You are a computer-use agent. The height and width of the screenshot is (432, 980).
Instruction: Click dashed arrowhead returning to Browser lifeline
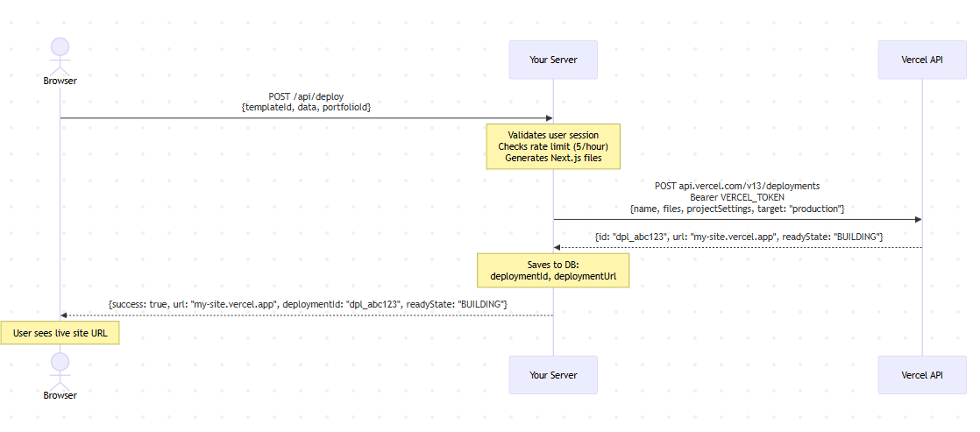point(64,315)
